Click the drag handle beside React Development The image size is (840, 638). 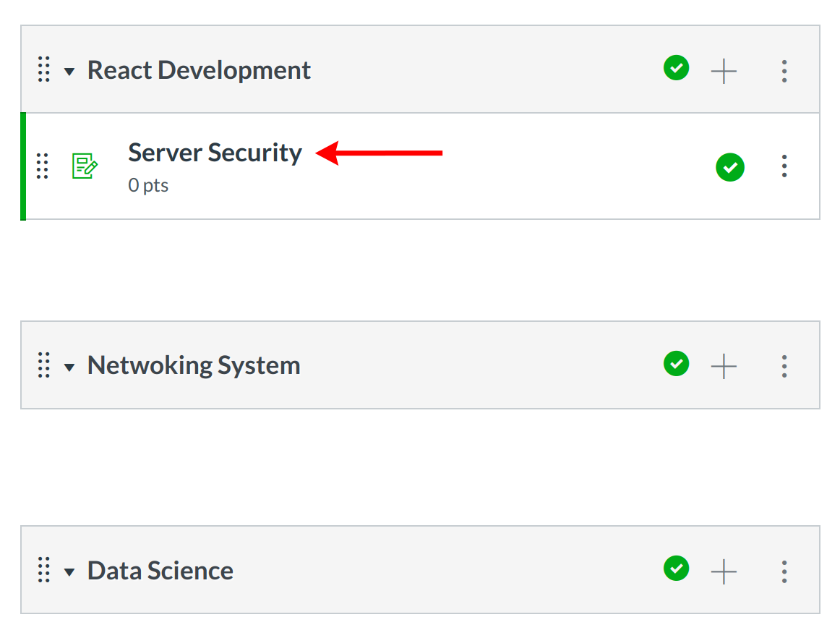(43, 70)
